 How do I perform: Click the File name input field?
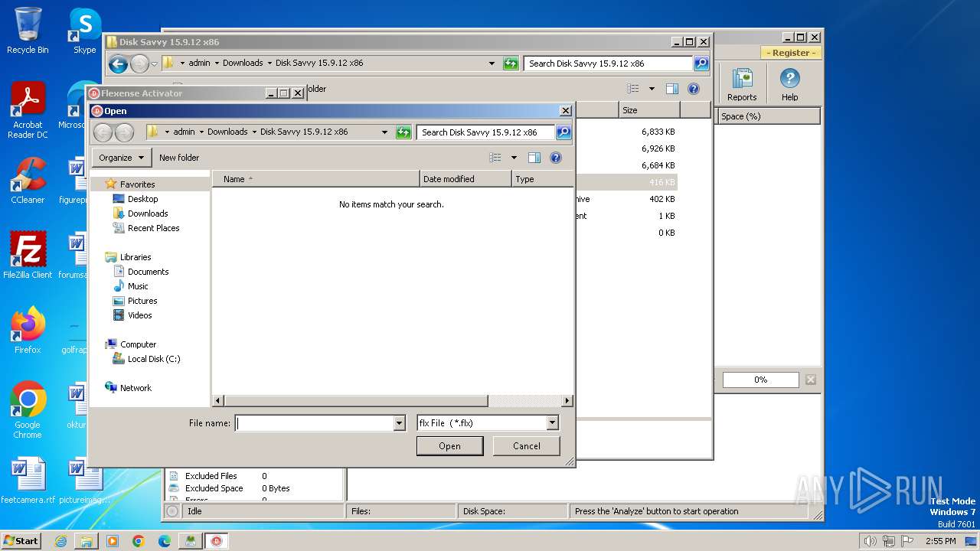coord(314,423)
